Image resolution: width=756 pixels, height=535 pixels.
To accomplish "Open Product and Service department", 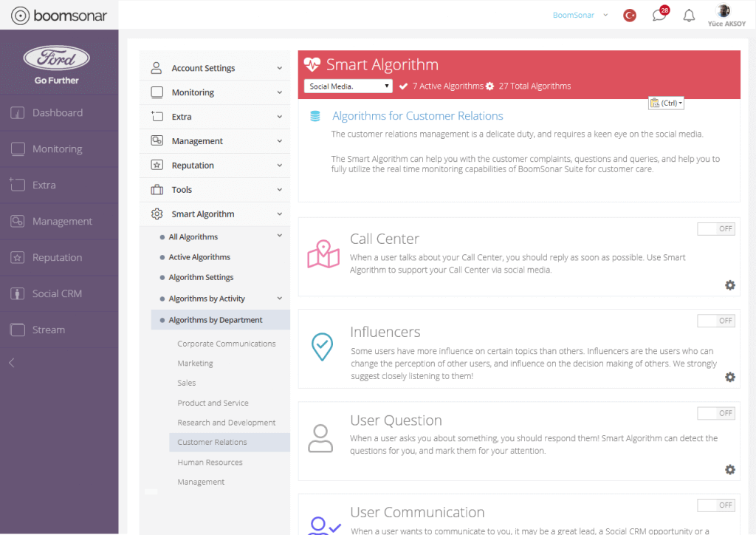I will point(213,403).
